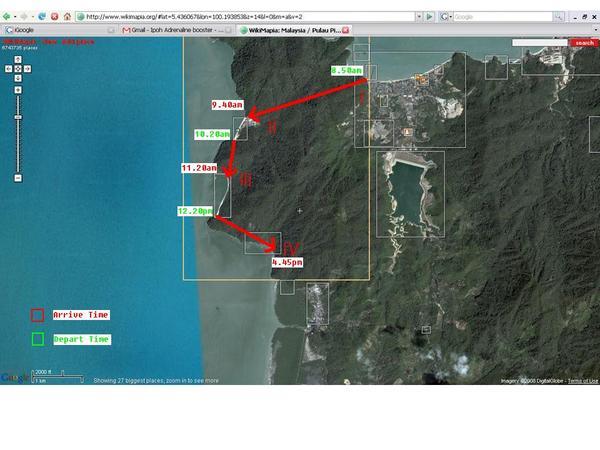Zoom in with the plus button

click(18, 90)
